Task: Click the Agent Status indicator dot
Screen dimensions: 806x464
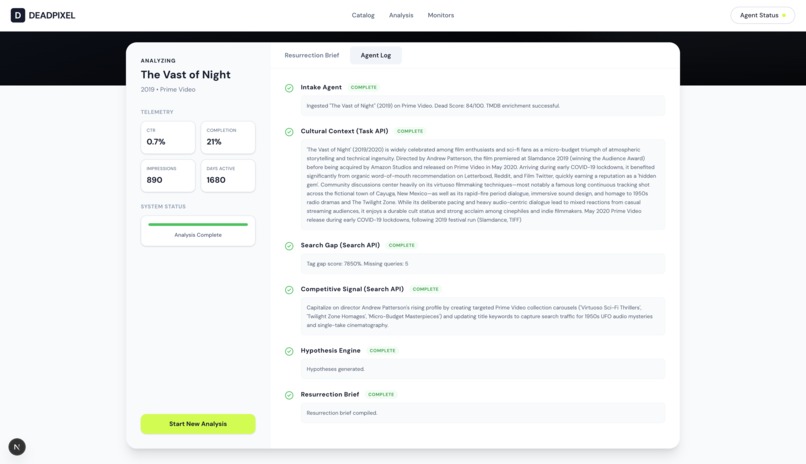Action: [784, 15]
